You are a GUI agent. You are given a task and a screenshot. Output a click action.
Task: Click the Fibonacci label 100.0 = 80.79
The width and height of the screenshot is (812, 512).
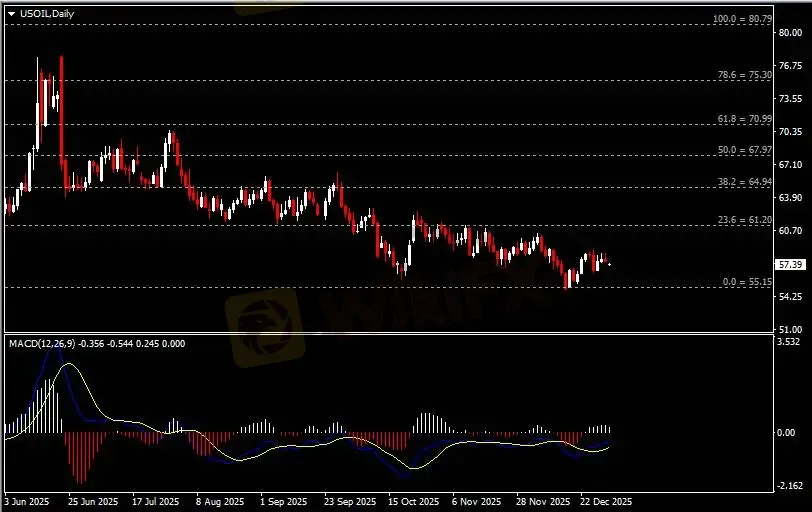click(742, 19)
